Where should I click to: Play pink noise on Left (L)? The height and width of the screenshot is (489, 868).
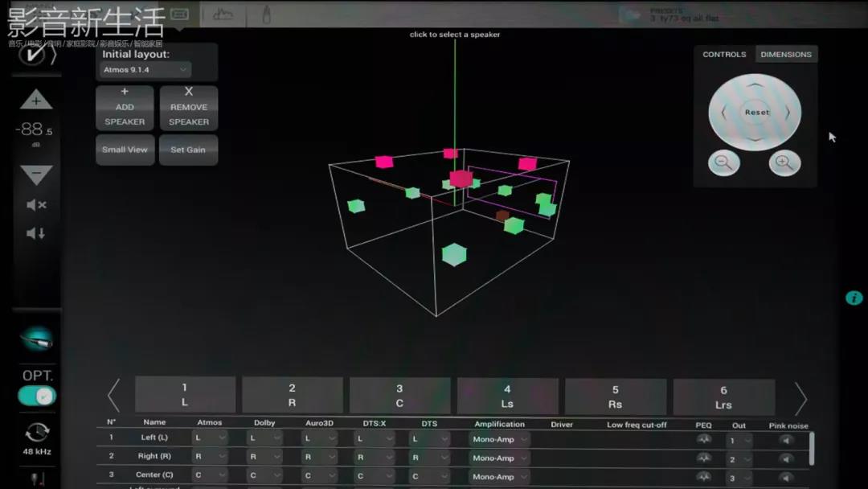785,440
